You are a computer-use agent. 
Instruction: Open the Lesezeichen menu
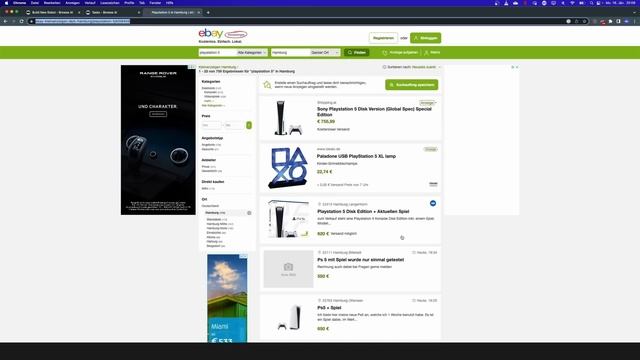110,3
